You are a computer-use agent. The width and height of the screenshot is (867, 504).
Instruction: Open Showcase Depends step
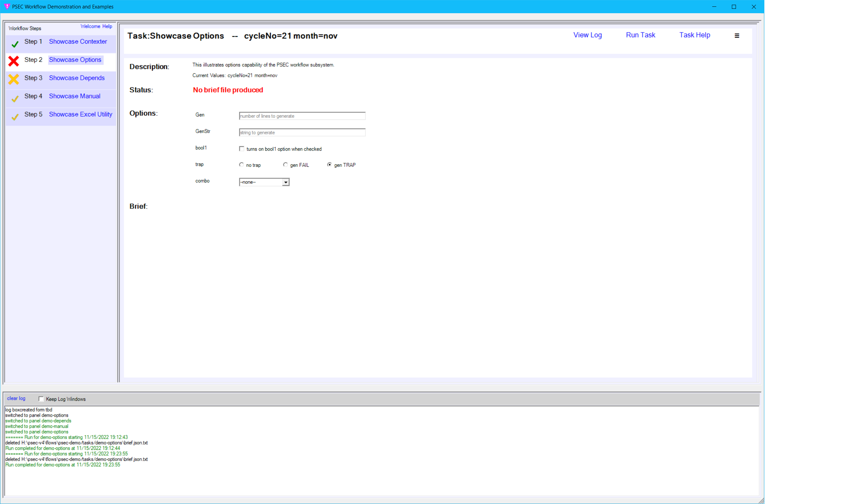coord(77,78)
